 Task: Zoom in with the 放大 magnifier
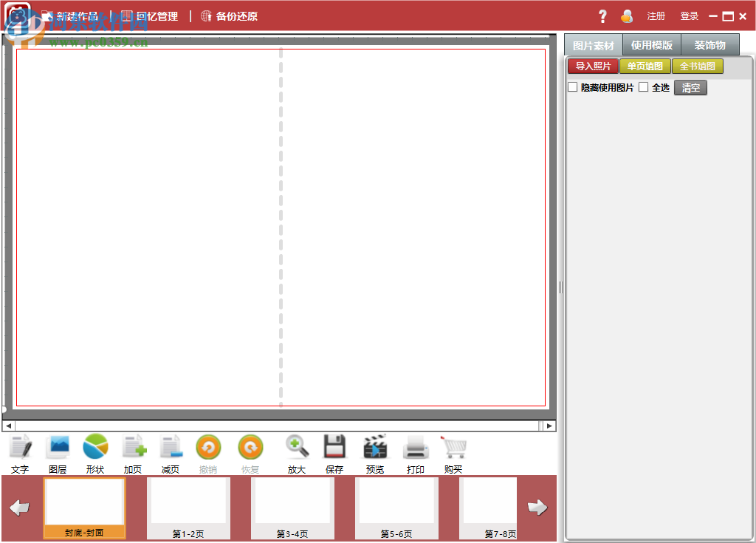(x=297, y=454)
